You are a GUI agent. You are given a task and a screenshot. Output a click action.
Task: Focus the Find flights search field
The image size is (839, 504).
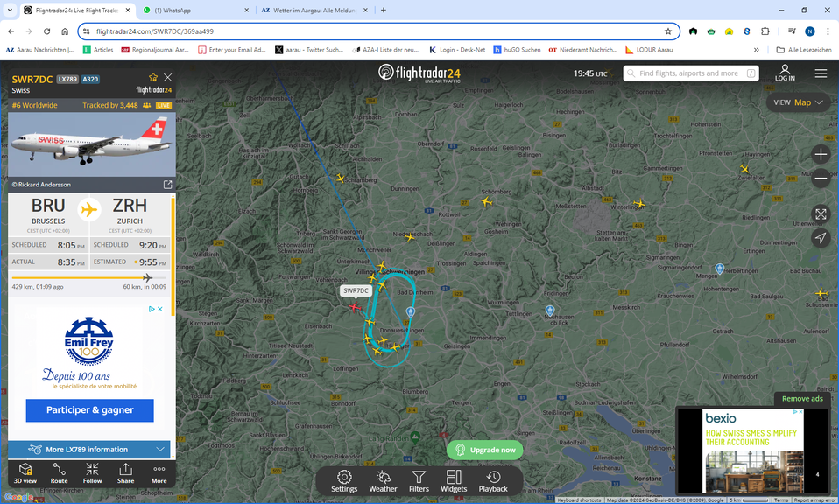click(691, 73)
